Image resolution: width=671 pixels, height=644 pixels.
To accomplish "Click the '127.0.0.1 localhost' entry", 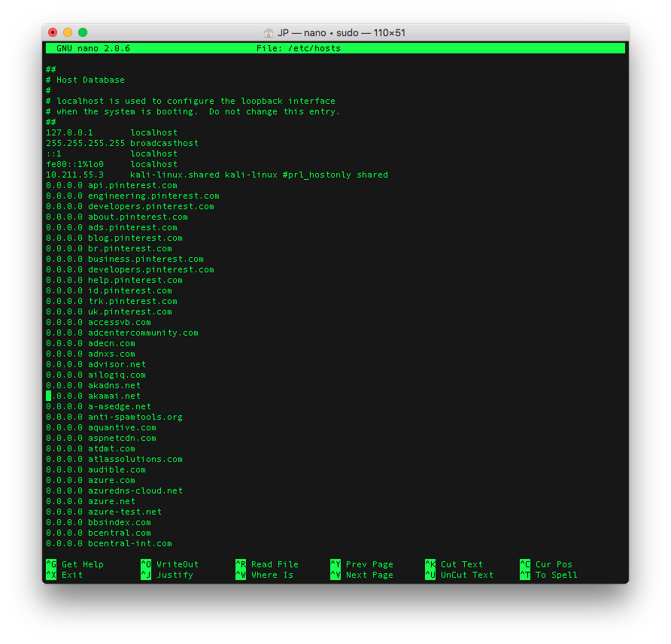I will tap(111, 132).
